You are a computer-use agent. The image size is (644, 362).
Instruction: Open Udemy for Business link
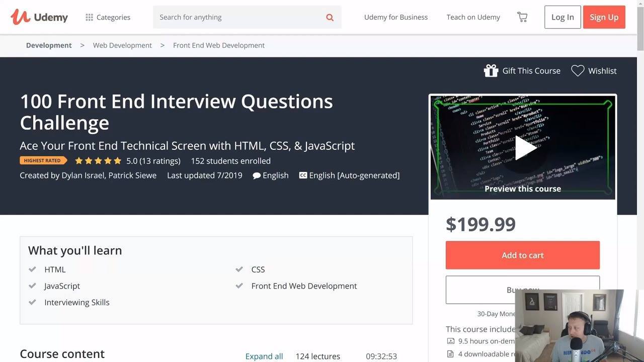[x=396, y=17]
